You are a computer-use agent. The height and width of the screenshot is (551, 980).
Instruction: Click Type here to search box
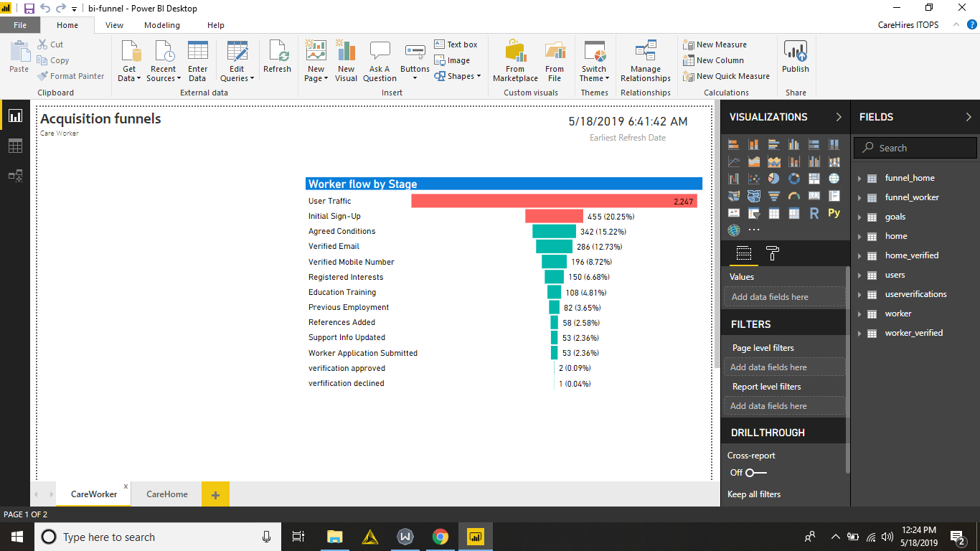tap(158, 537)
